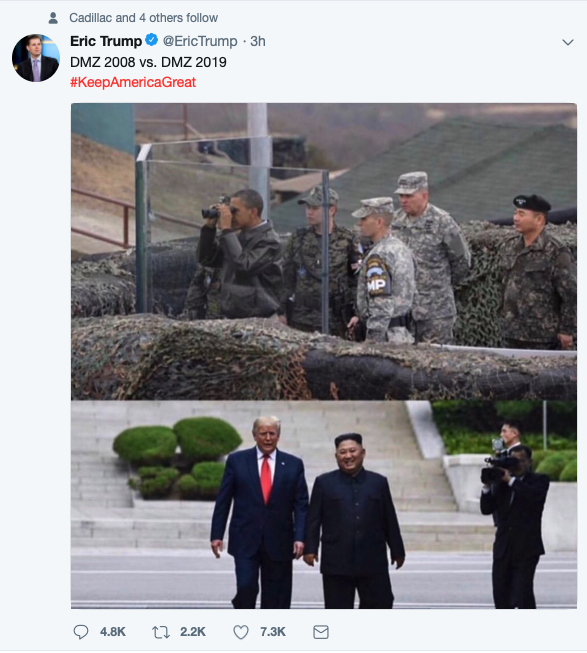587x653 pixels.
Task: Click the tweet text 'DMZ 2008 vs. DMZ 2019'
Action: pos(148,62)
